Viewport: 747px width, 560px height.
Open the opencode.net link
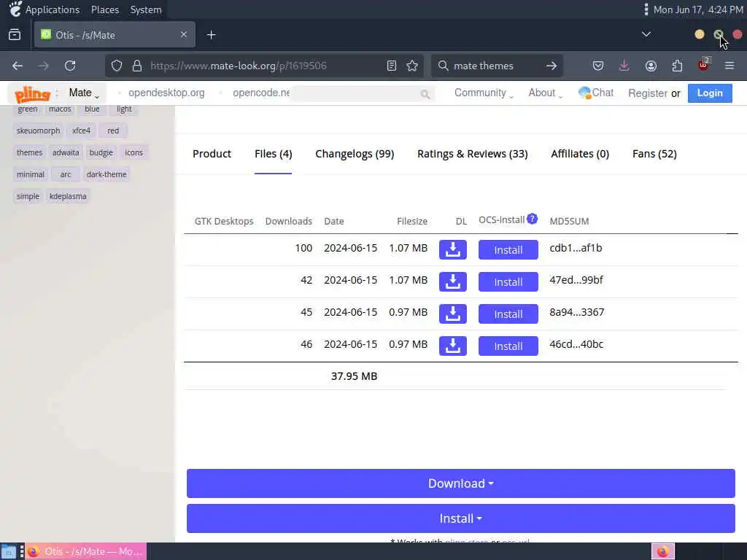[x=261, y=93]
